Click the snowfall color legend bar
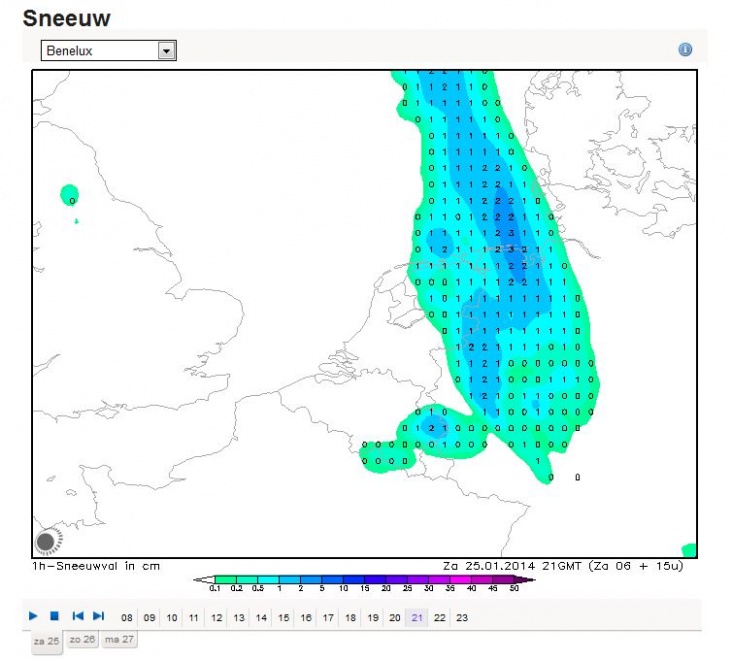Screen dimensions: 732x660 coord(364,580)
